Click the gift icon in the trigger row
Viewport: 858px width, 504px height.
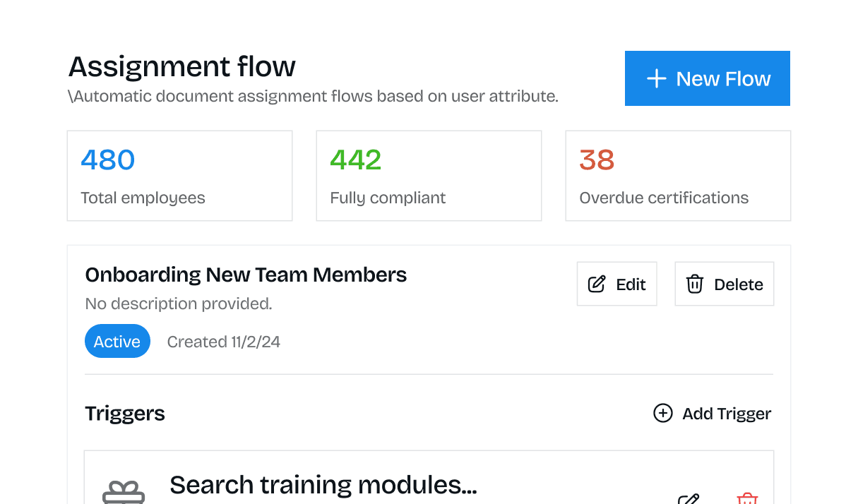pyautogui.click(x=124, y=493)
